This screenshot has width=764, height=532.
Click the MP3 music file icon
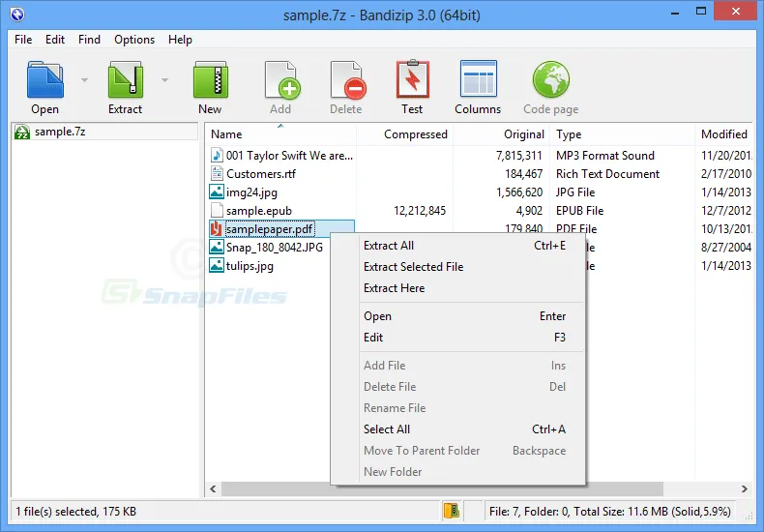tap(217, 155)
